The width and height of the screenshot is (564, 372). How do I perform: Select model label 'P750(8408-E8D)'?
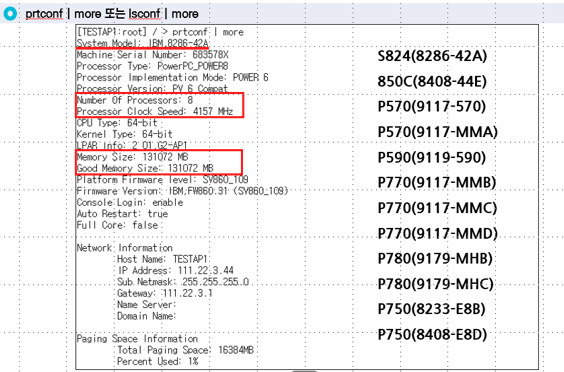tap(432, 335)
